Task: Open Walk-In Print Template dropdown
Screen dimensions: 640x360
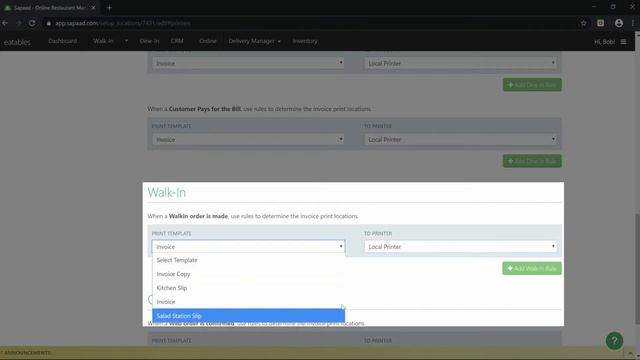Action: [x=248, y=247]
